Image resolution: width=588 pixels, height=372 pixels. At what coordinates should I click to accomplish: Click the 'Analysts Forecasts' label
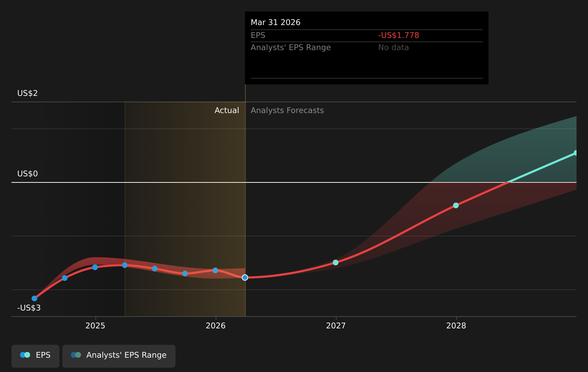[287, 111]
